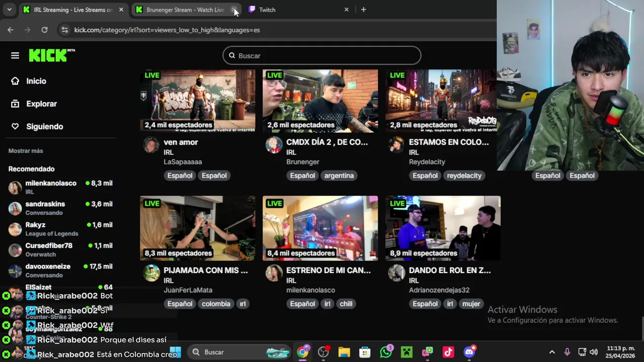Click 'irl' tag under JuanFerLaMata
The width and height of the screenshot is (644, 362).
coord(243,304)
